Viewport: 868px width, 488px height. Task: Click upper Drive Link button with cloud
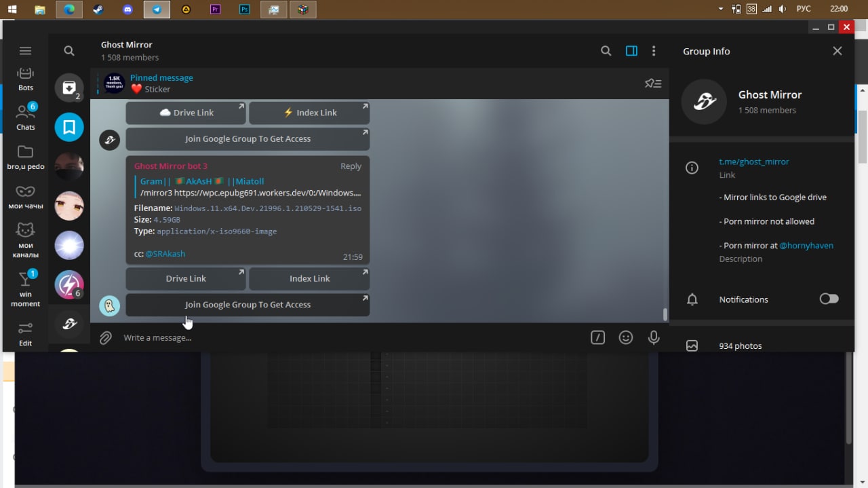[186, 113]
